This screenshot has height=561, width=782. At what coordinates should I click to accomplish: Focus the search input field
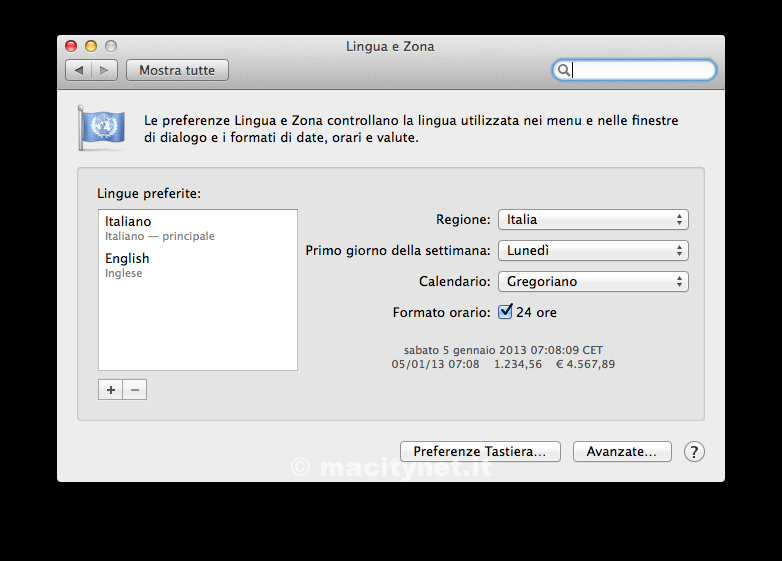point(642,70)
